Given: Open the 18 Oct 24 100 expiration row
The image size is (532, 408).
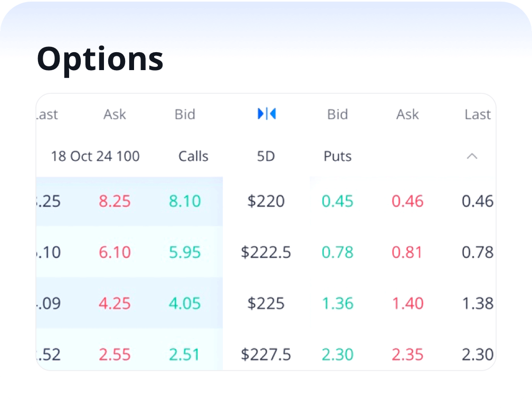Looking at the screenshot, I should 95,156.
